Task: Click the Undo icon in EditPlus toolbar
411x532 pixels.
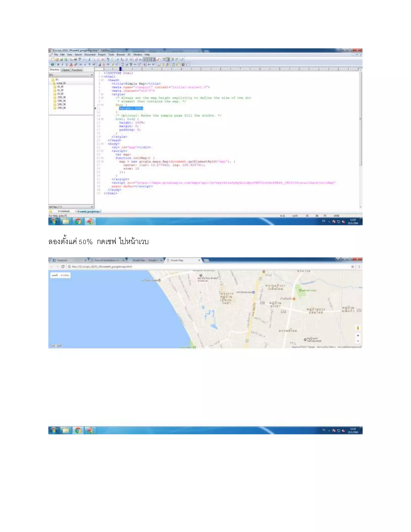Action: (x=108, y=59)
